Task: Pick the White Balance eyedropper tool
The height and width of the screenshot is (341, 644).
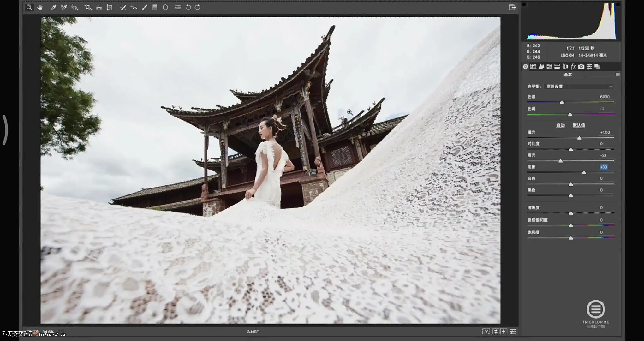Action: click(53, 7)
